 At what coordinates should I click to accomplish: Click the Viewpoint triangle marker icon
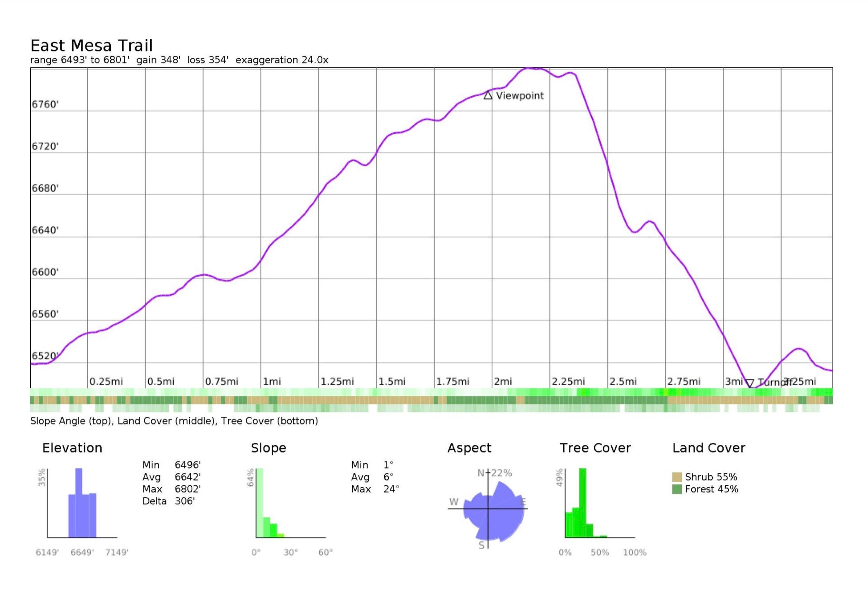click(x=487, y=95)
